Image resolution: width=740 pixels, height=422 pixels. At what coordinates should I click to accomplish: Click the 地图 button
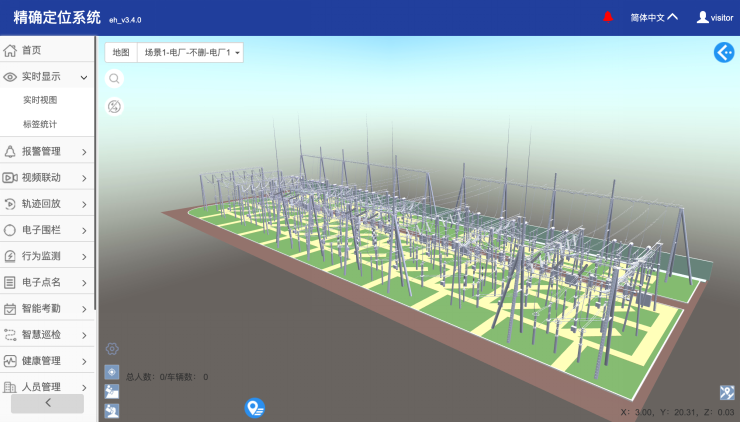[x=121, y=52]
